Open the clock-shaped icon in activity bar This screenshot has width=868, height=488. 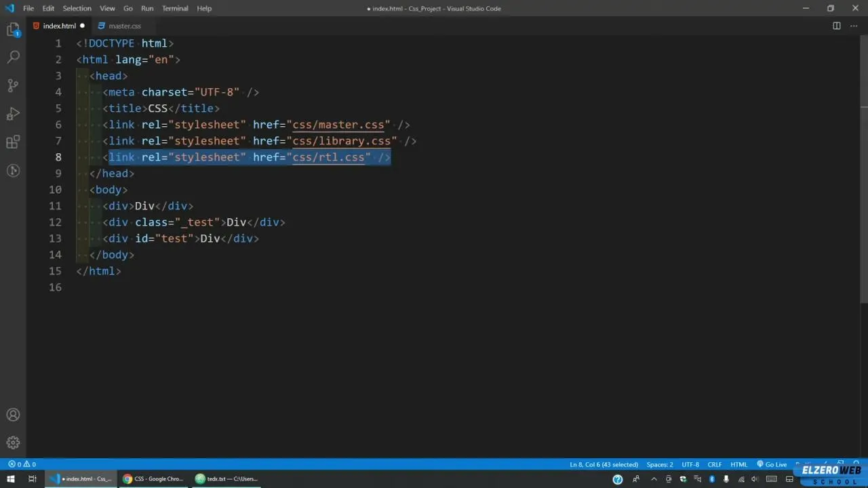click(x=13, y=171)
